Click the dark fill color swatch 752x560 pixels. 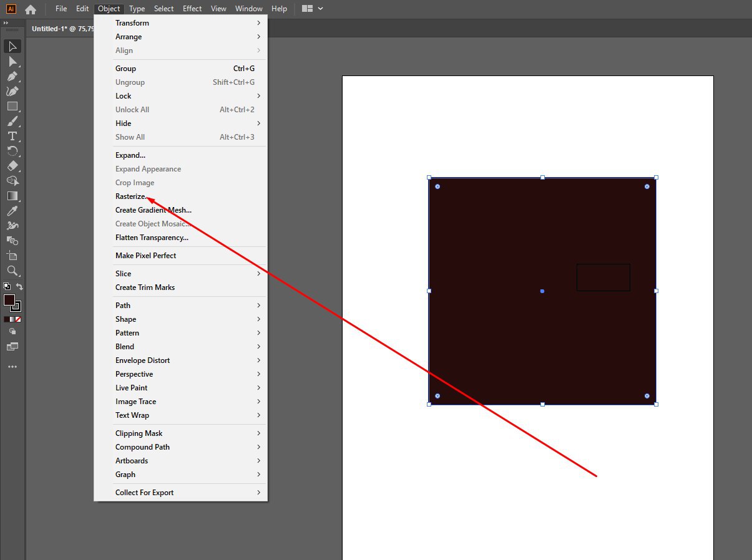coord(9,301)
